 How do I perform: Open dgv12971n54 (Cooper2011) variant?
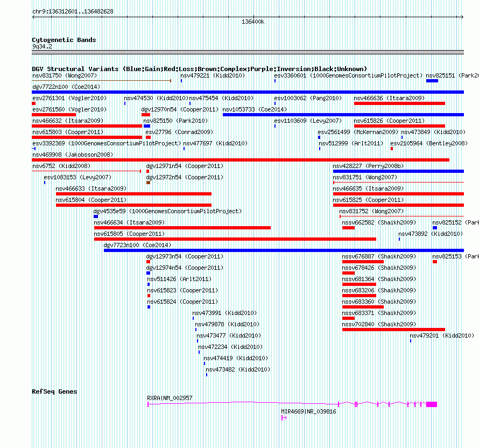(185, 166)
